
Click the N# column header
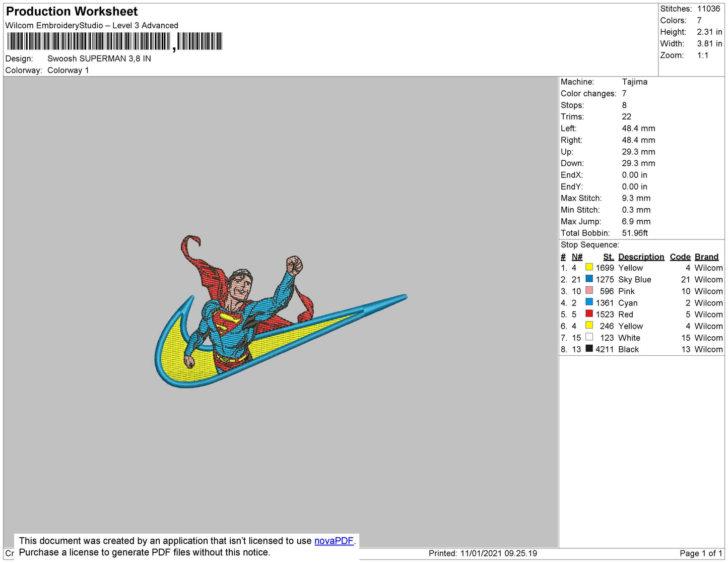click(577, 257)
